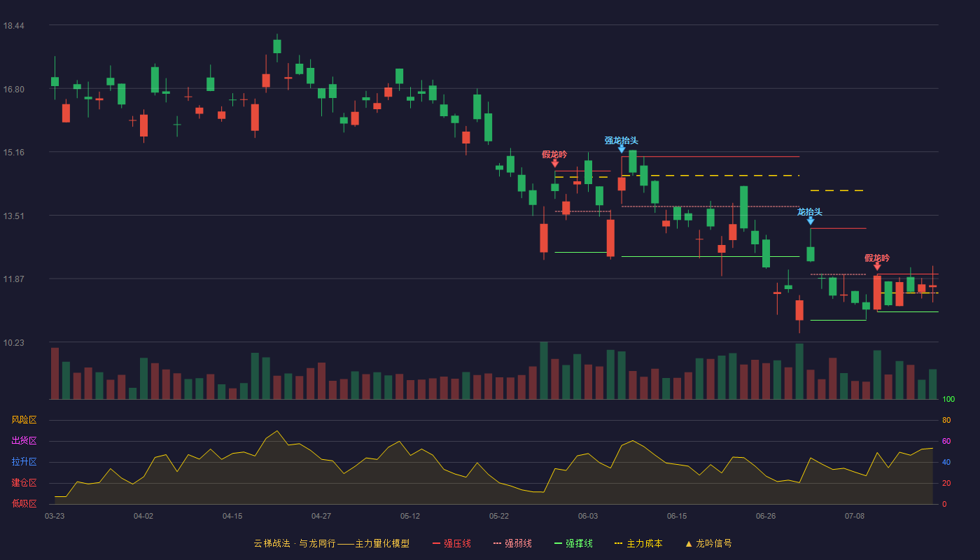The height and width of the screenshot is (560, 980).
Task: Click the 13.51 price axis label
Action: click(x=13, y=216)
